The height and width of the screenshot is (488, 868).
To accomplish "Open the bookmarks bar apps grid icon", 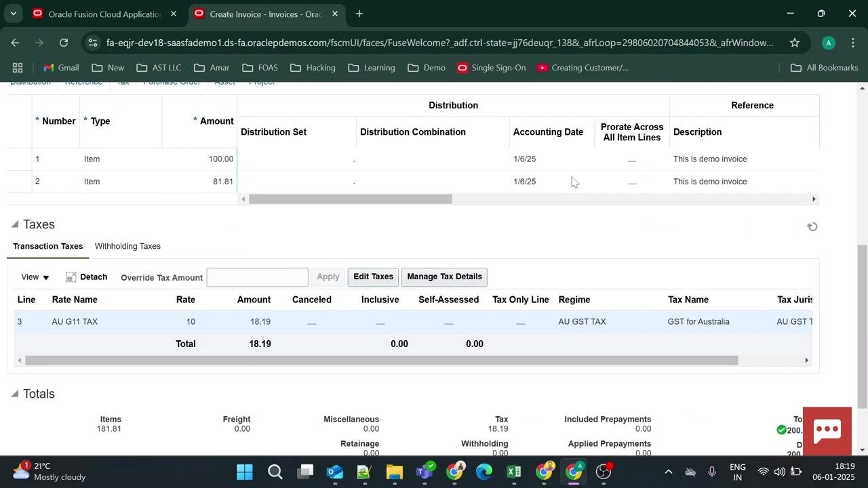I will (18, 68).
